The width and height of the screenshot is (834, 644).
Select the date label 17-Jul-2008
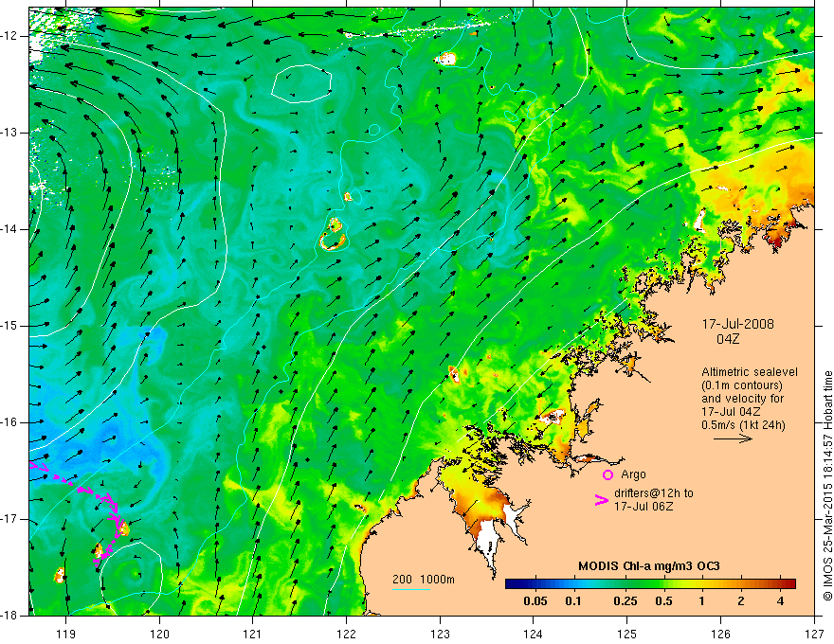pos(737,324)
